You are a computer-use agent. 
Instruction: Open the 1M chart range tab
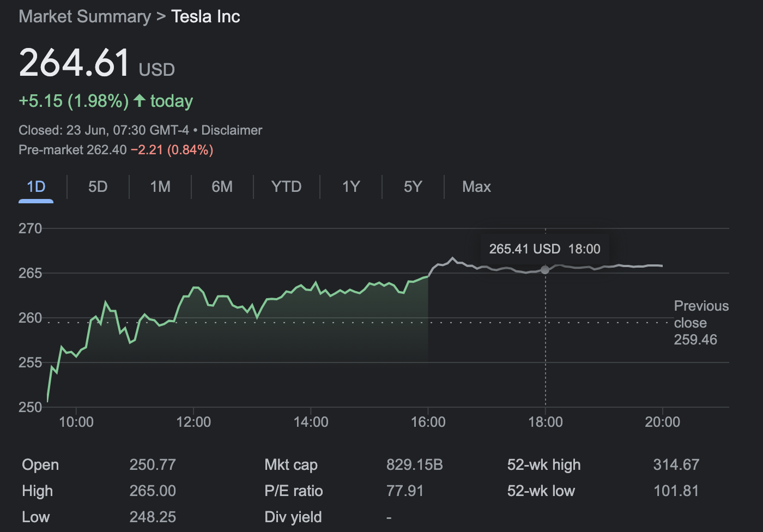click(160, 187)
